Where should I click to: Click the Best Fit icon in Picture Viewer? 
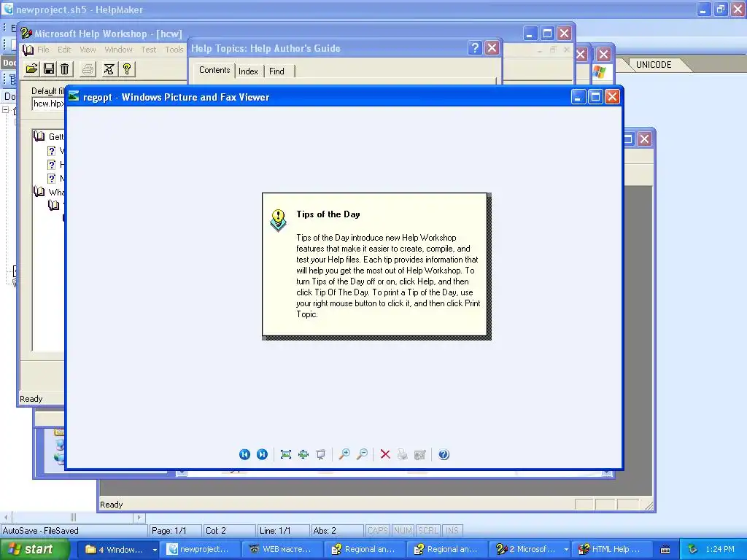(286, 454)
